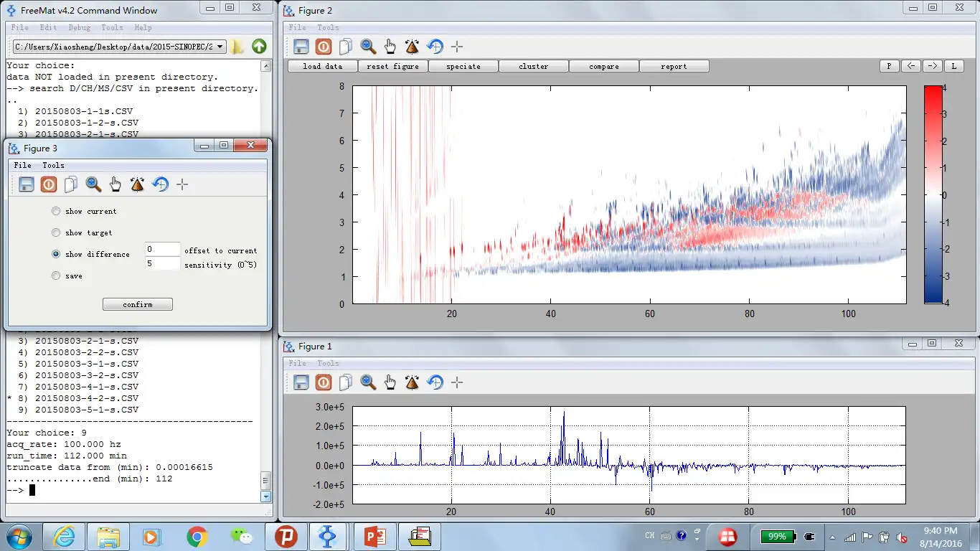This screenshot has height=551, width=980.
Task: Click the 'speciate' button
Action: 463,66
